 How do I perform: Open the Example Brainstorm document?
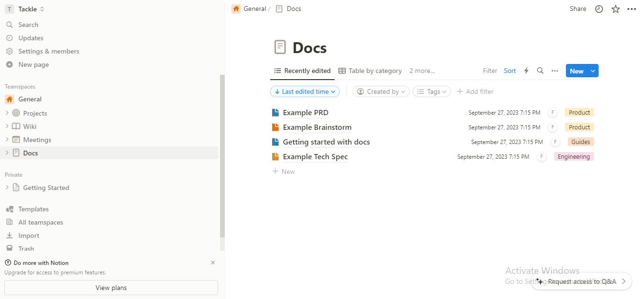(317, 127)
